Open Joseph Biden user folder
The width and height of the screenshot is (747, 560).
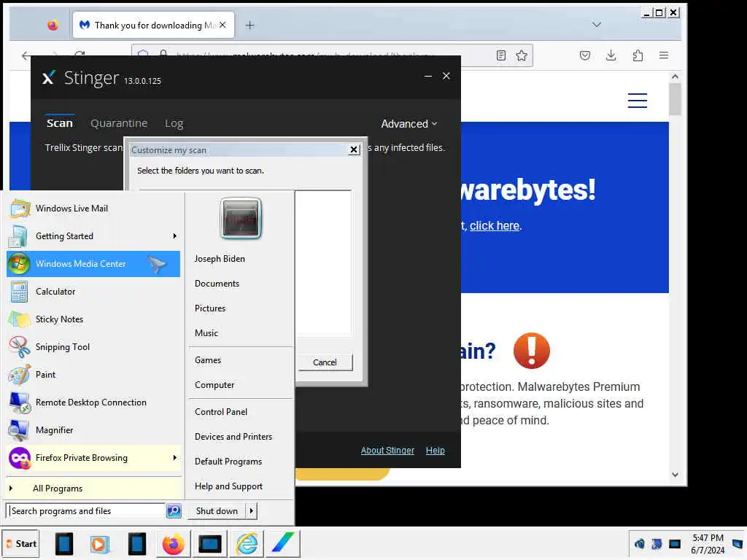coord(220,259)
